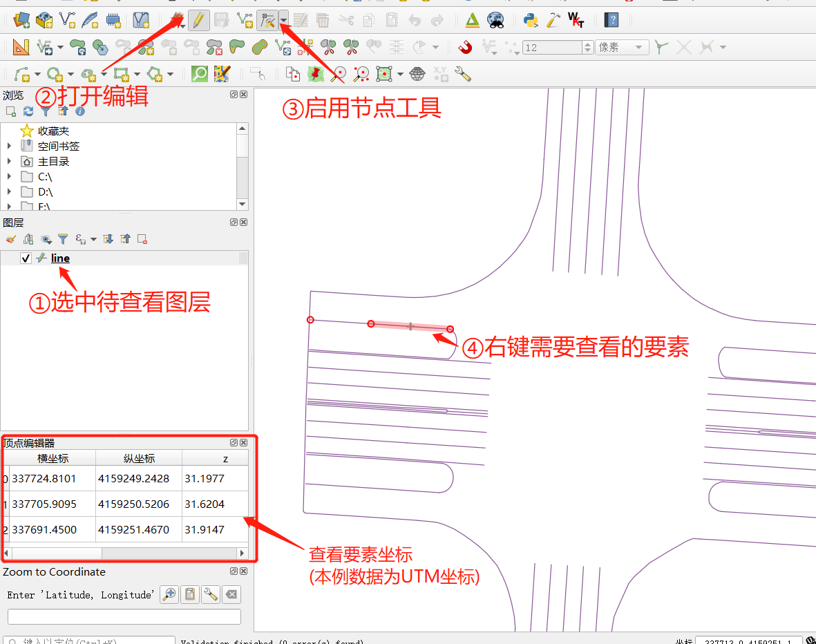The height and width of the screenshot is (644, 816).
Task: Paste coordinates using the clipboard button
Action: tap(189, 594)
